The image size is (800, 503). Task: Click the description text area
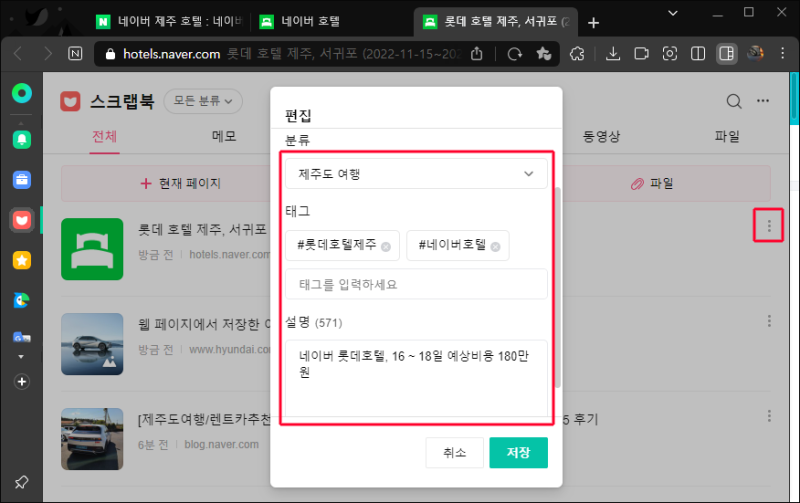[x=416, y=379]
